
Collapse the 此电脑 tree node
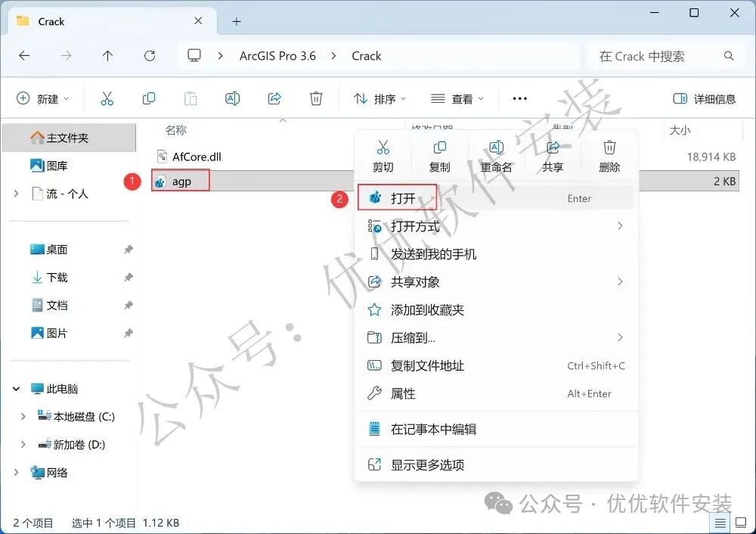[x=17, y=389]
